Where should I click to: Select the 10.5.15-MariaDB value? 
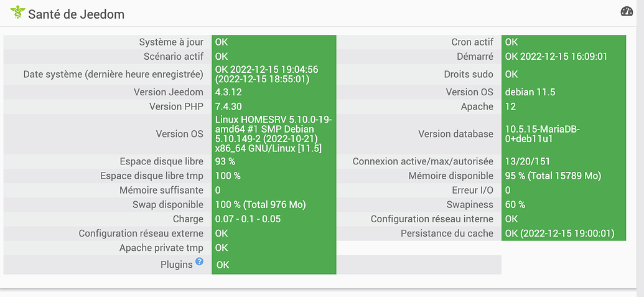(x=542, y=134)
